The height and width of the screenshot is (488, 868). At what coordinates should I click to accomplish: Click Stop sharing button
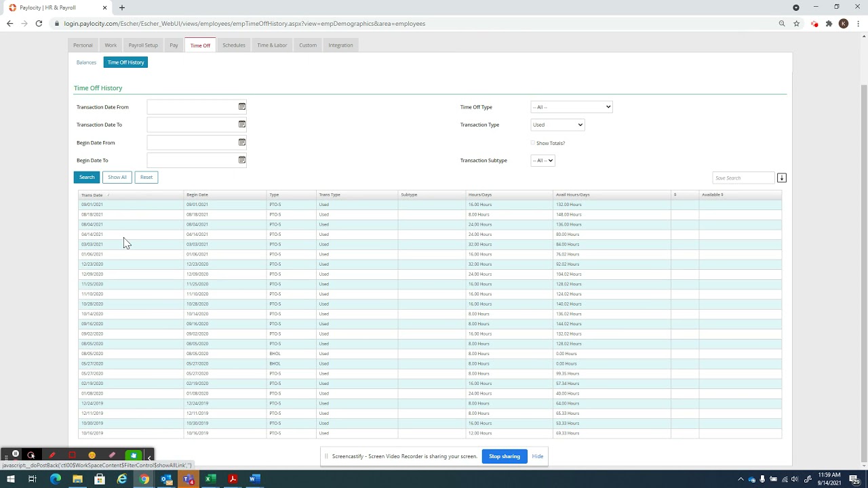point(505,456)
